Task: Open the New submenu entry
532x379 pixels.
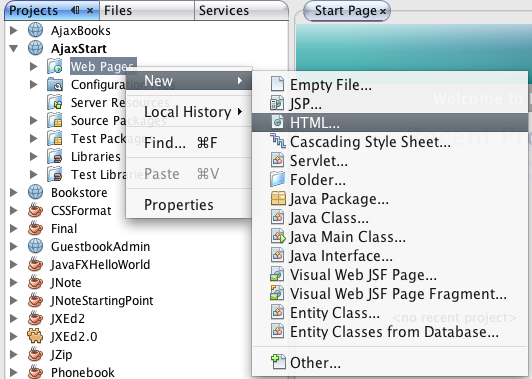Action: pos(189,81)
